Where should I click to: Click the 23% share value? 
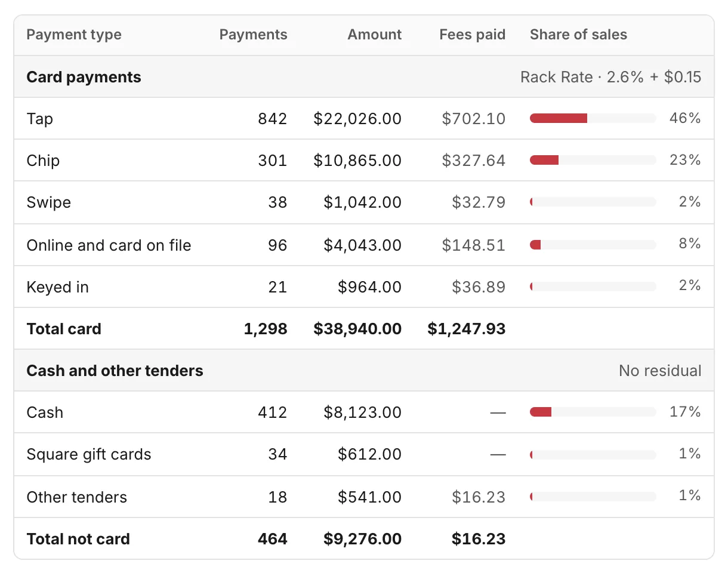coord(685,160)
